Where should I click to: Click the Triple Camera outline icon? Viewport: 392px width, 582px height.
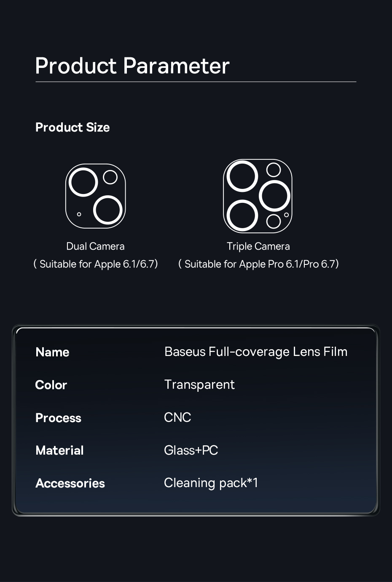(258, 196)
